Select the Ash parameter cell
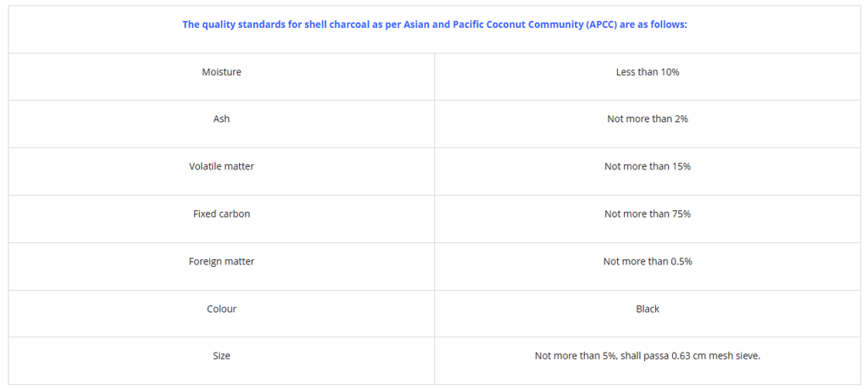868x389 pixels. tap(221, 119)
